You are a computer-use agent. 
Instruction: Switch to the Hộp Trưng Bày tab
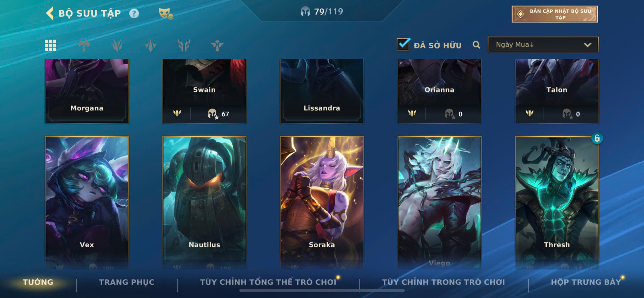point(586,282)
